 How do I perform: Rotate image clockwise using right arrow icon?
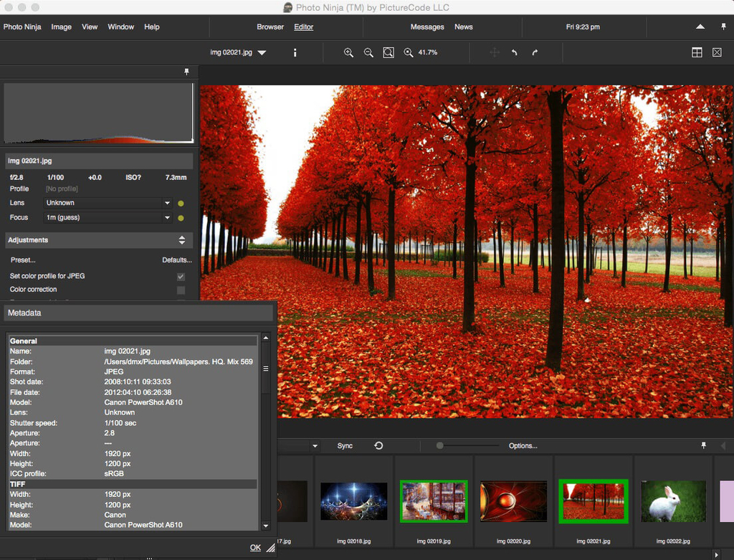[535, 52]
